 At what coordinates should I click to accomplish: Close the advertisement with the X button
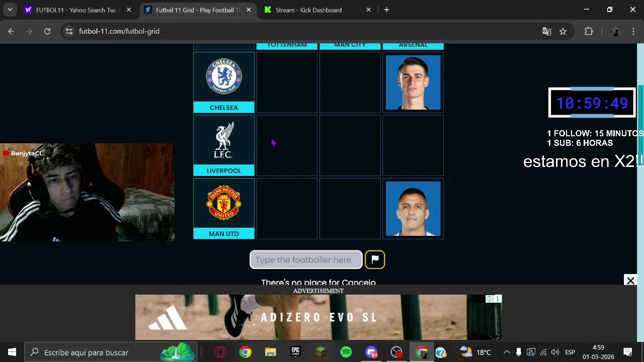click(630, 281)
